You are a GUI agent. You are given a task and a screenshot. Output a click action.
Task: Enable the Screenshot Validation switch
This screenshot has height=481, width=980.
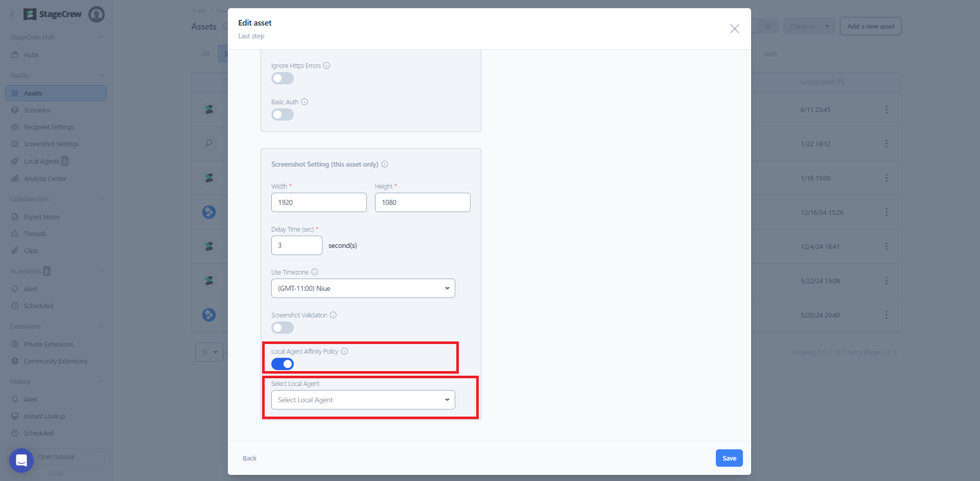[x=282, y=328]
